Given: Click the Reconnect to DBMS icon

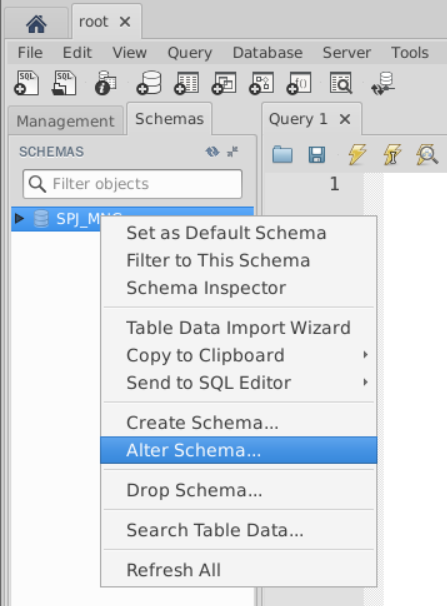Looking at the screenshot, I should click(x=382, y=83).
